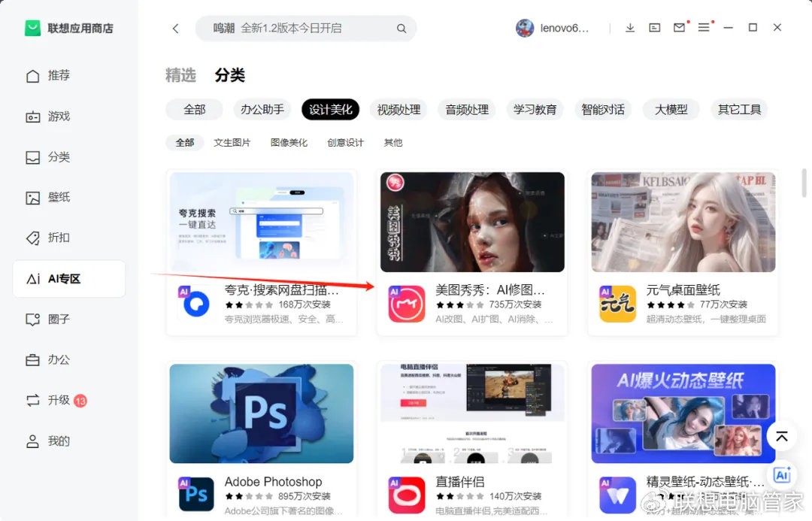This screenshot has height=521, width=812.
Task: Open the downloads manager icon
Action: (630, 28)
